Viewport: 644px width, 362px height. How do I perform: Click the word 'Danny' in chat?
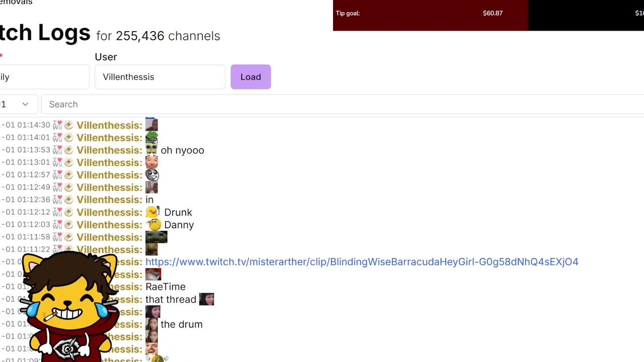pos(179,225)
